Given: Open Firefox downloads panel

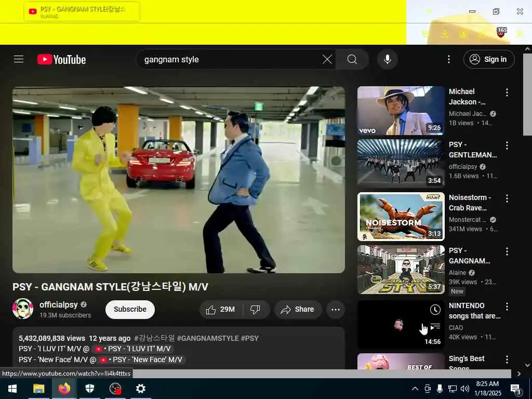Looking at the screenshot, I should 445,34.
